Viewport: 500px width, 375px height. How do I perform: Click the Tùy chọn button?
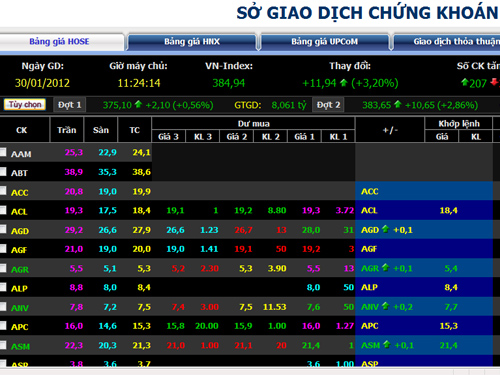25,105
